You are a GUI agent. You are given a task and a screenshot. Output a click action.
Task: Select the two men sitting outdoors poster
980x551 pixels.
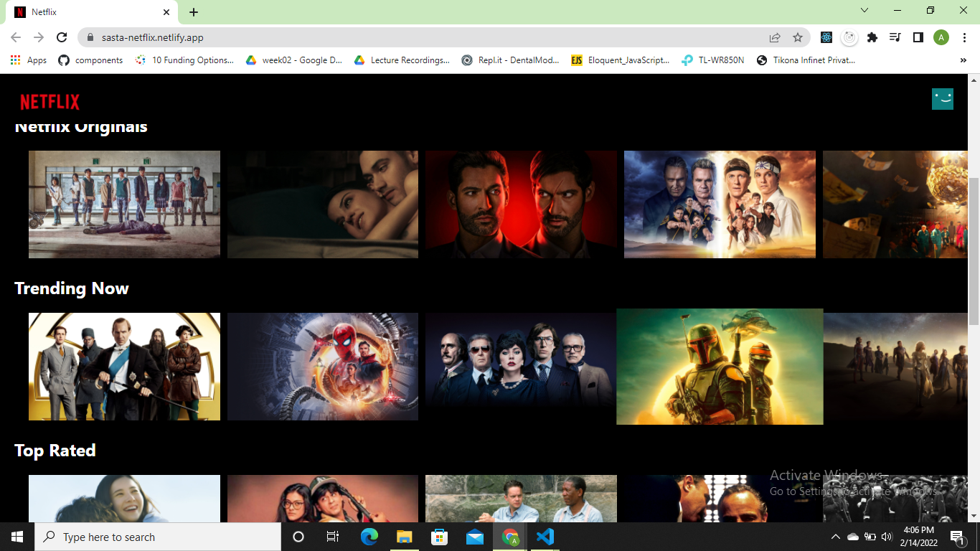pos(521,498)
